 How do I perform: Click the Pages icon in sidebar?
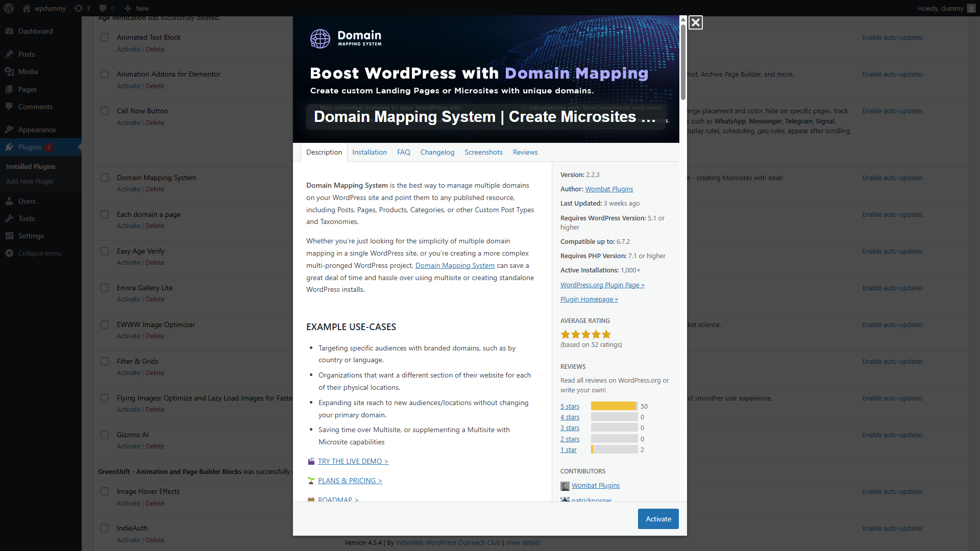9,89
